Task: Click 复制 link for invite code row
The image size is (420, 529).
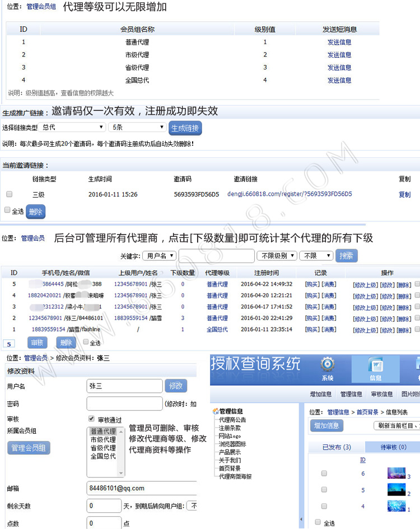Action: click(x=404, y=194)
